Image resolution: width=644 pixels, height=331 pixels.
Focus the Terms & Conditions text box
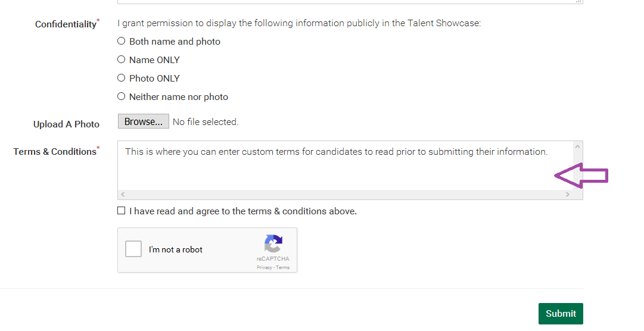coord(345,165)
